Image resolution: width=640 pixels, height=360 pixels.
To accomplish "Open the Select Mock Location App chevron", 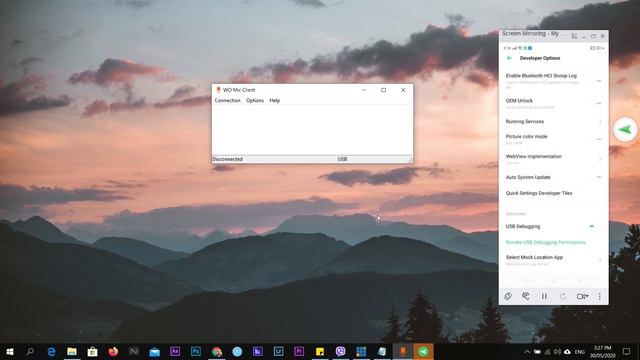I will (600, 260).
